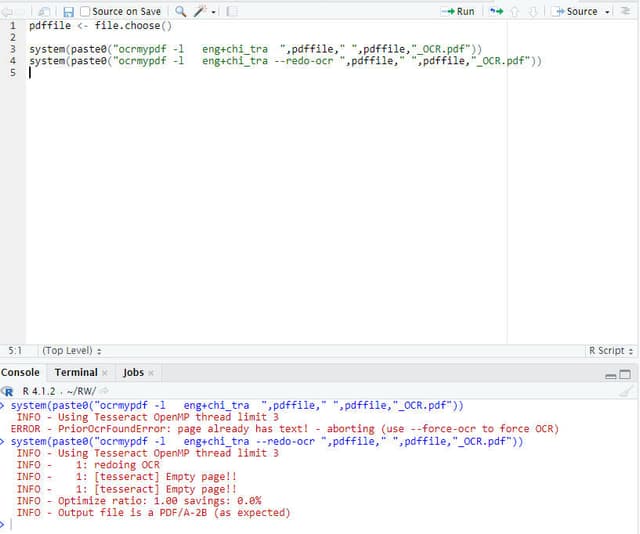
Task: Switch to the Jobs tab
Action: coord(133,372)
